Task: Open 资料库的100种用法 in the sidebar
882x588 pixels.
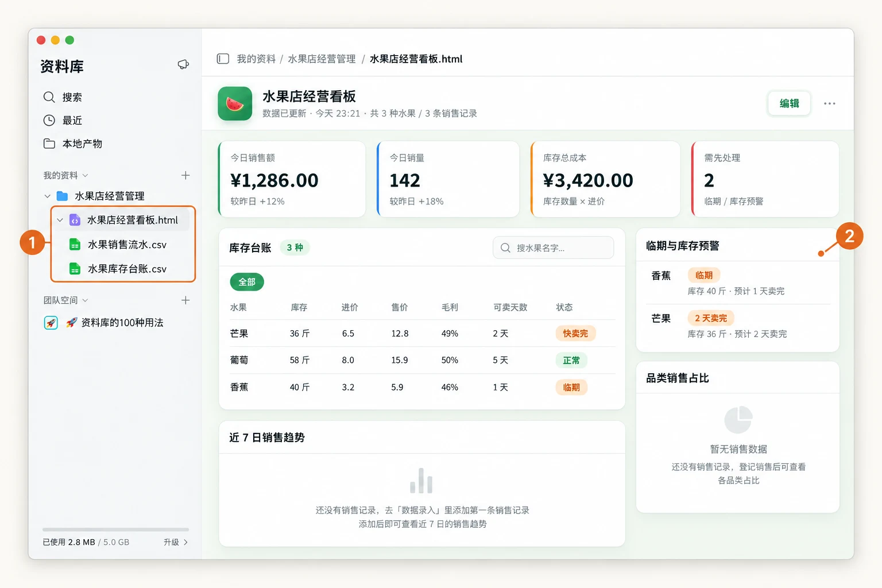Action: pos(115,323)
